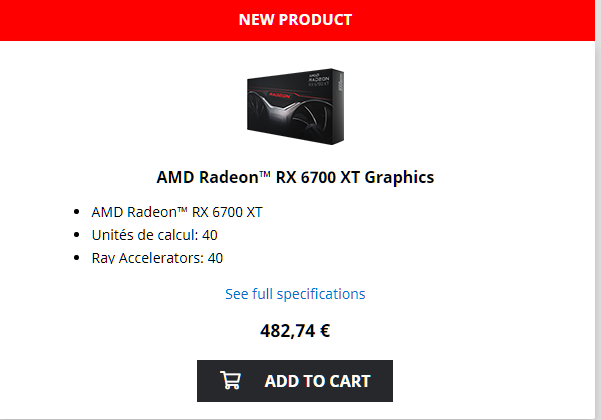The height and width of the screenshot is (420, 601).
Task: Click the AMD Radeon RX 6700 XT bullet text
Action: pos(176,212)
